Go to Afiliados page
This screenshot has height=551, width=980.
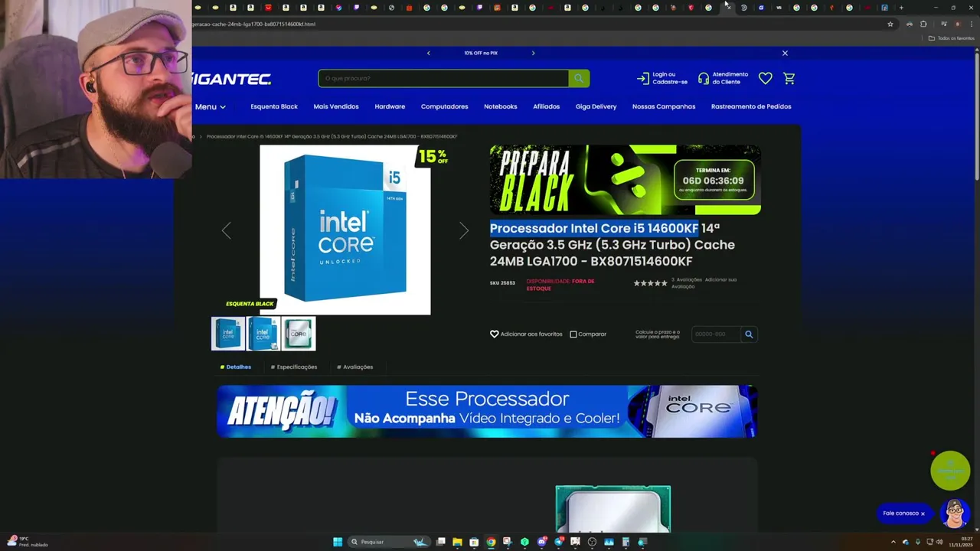[x=547, y=106]
